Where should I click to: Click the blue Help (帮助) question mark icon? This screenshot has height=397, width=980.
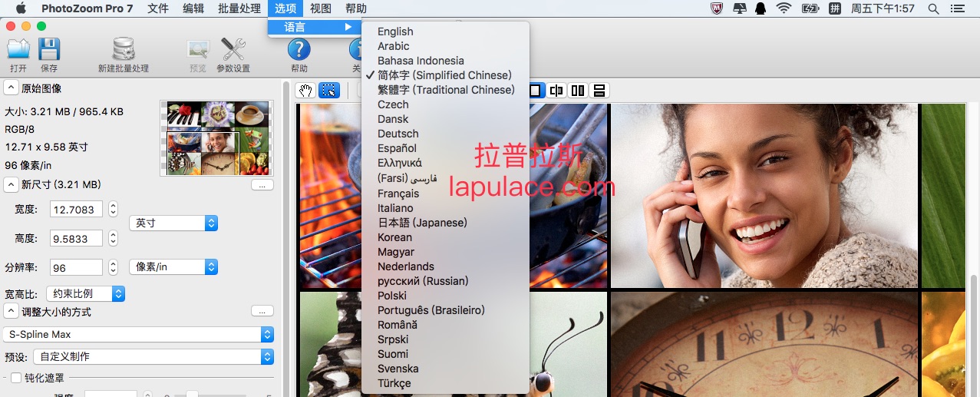coord(299,50)
